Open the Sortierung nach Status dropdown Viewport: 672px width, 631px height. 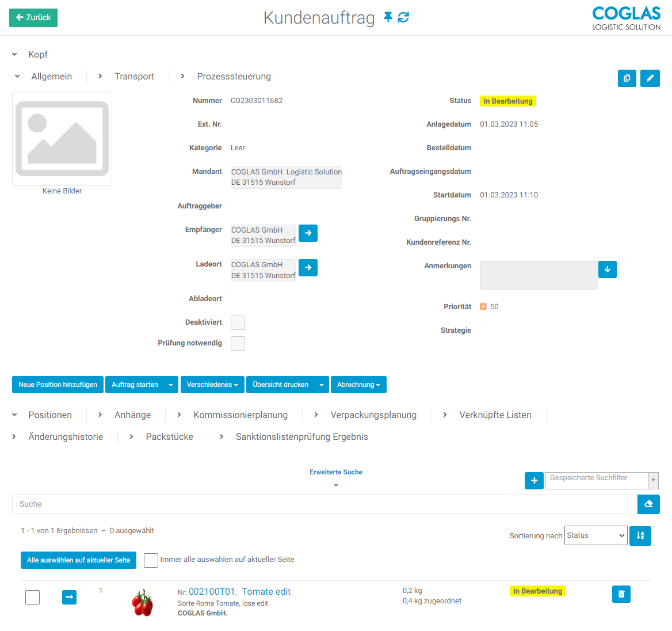[595, 535]
